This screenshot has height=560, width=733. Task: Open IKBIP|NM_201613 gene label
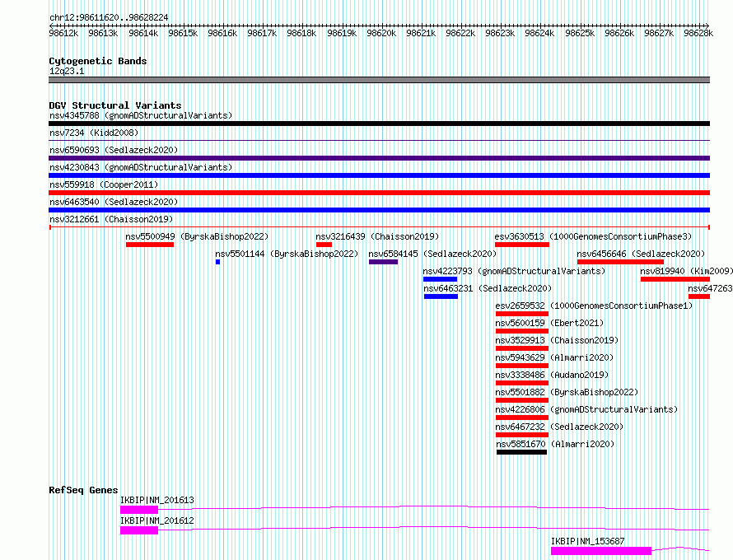pos(157,500)
